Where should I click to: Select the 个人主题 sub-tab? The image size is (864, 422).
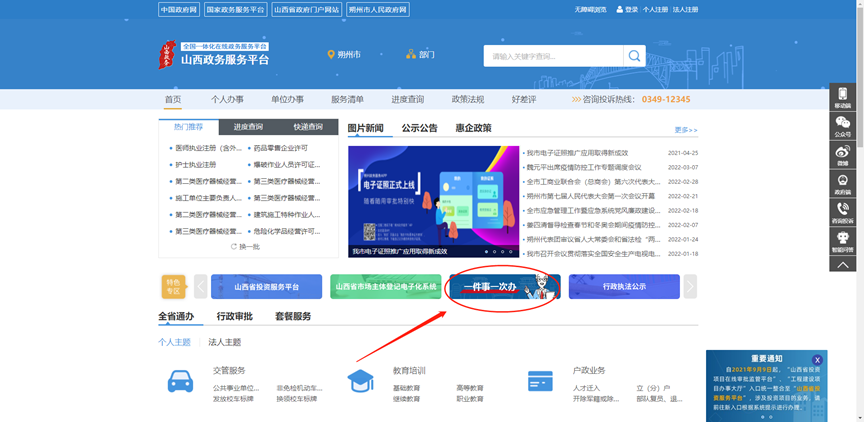click(x=175, y=342)
